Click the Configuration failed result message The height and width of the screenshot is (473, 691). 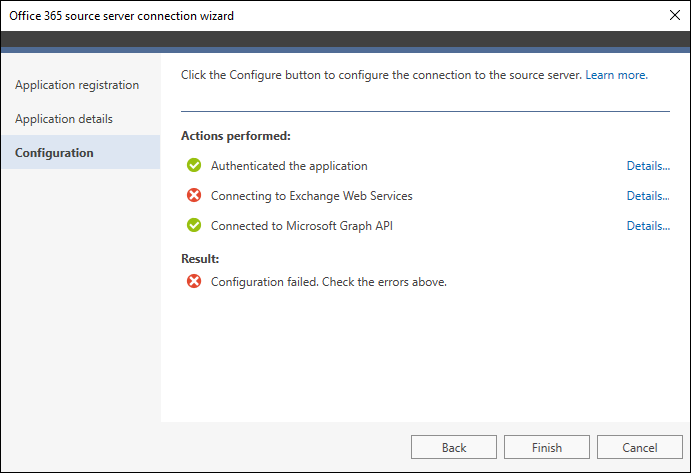[x=329, y=282]
